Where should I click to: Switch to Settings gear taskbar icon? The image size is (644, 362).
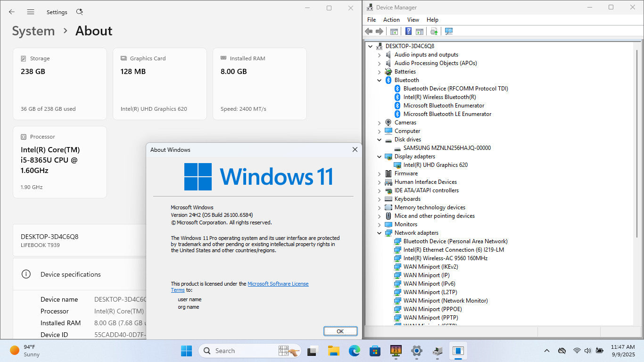417,351
